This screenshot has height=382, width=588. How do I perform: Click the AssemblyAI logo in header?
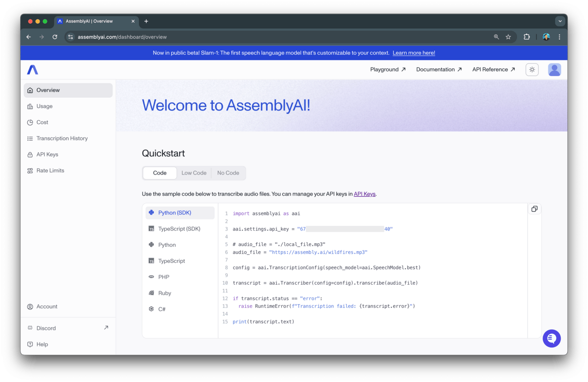click(x=32, y=70)
